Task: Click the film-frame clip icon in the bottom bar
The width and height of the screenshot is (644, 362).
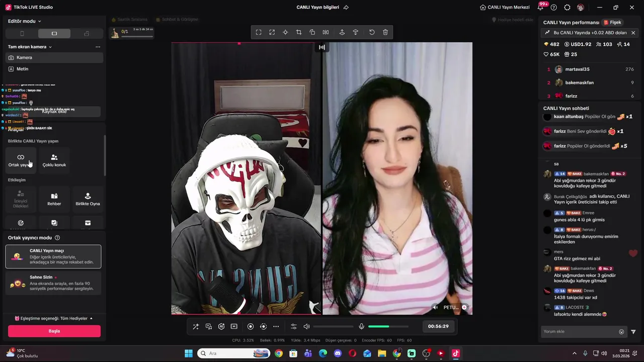Action: [234, 326]
